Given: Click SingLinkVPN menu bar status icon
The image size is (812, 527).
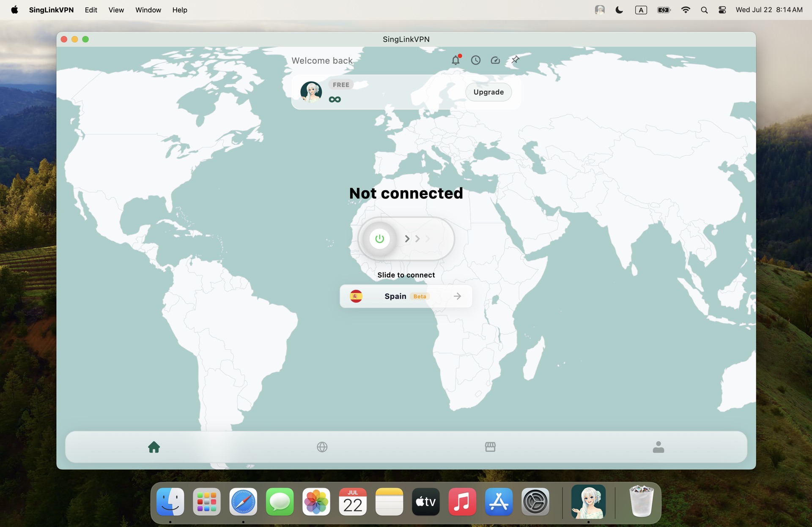Looking at the screenshot, I should coord(600,10).
